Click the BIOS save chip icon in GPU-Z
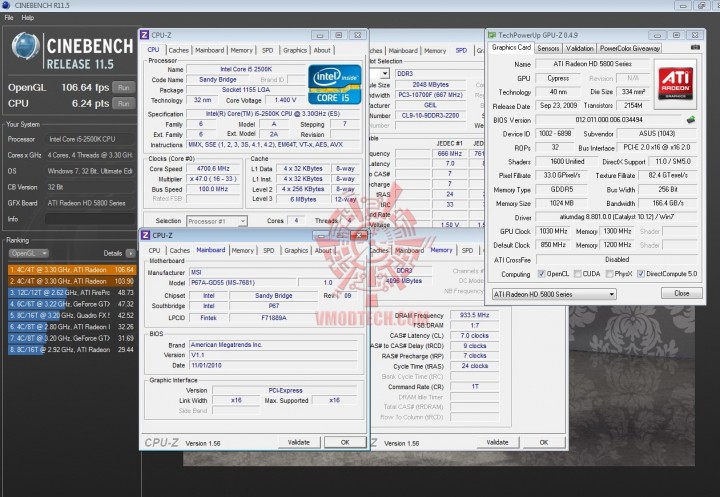 pyautogui.click(x=691, y=120)
